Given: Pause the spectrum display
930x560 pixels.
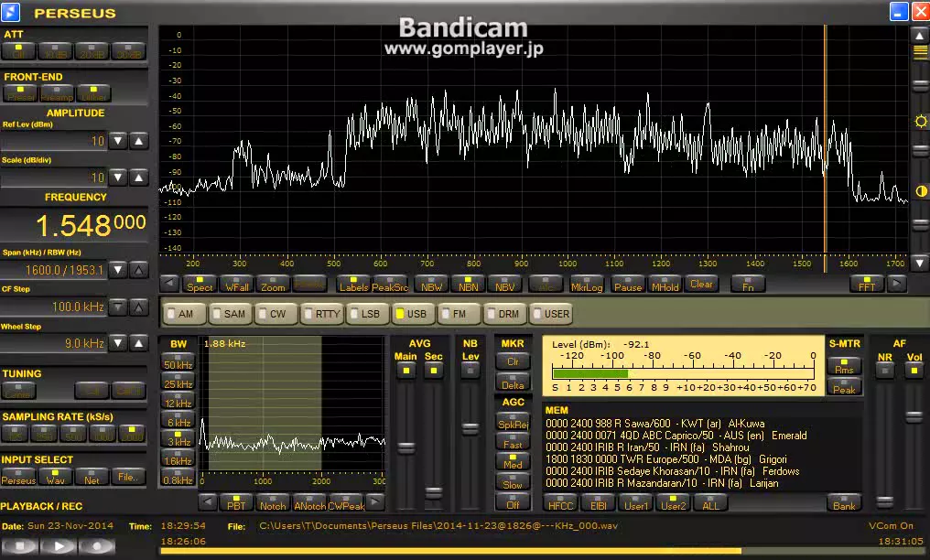Looking at the screenshot, I should (x=628, y=284).
